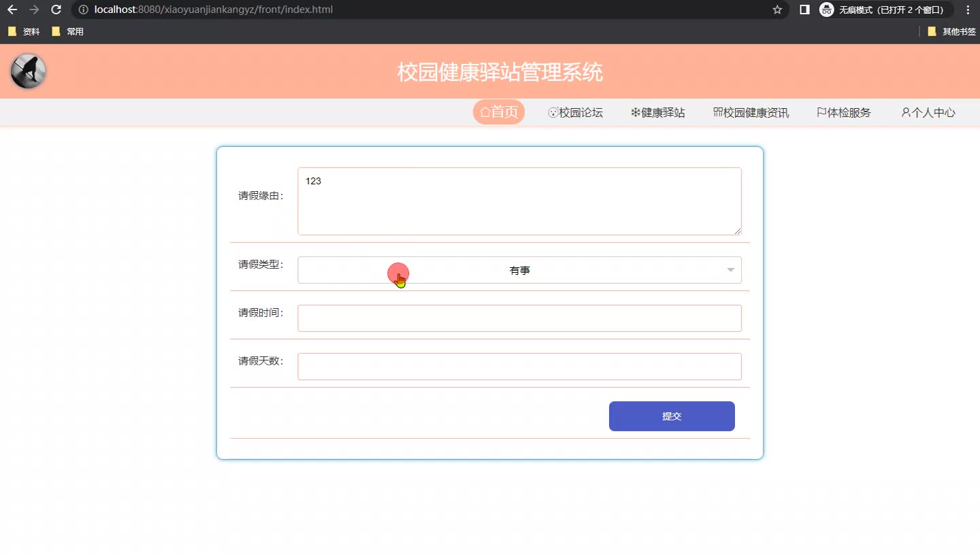This screenshot has height=555, width=980.
Task: Focus the 请假天数 input field
Action: click(519, 367)
